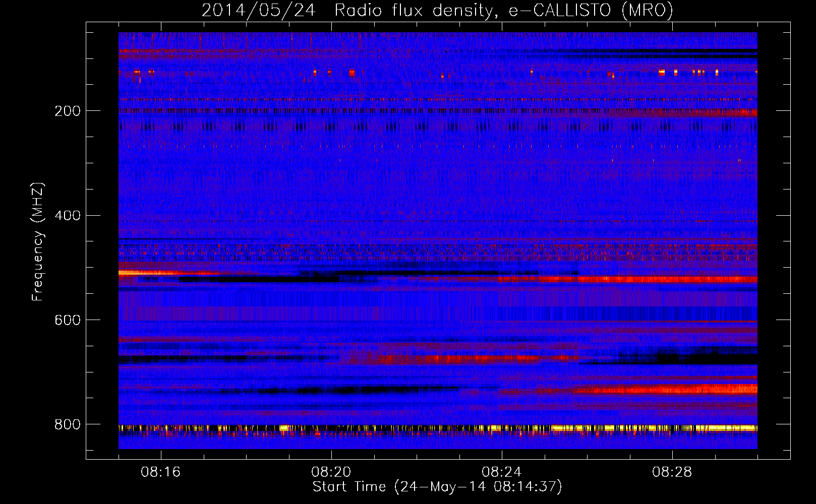Click the '800' frequency tick label
This screenshot has width=816, height=504.
coord(68,425)
